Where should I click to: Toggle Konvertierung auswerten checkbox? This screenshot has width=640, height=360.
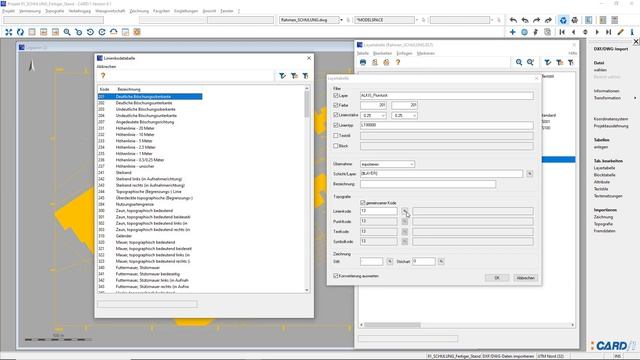[x=336, y=276]
